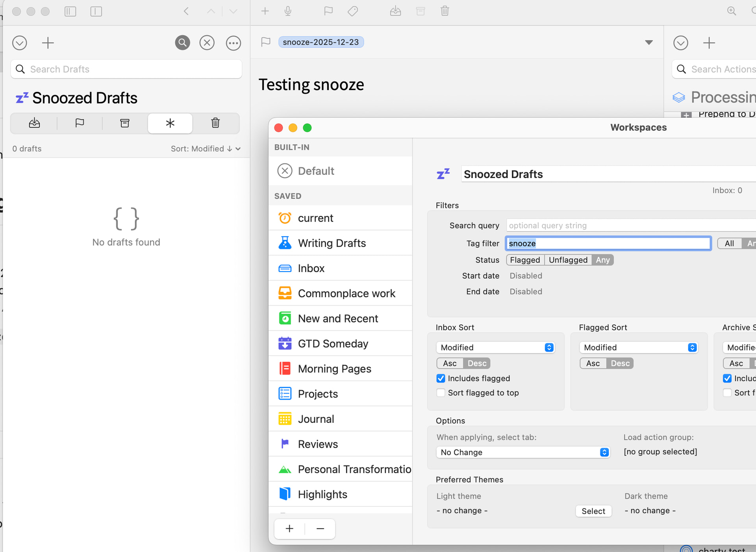Click the magnifier search toggle in draft list
This screenshot has height=552, width=756.
coord(182,43)
